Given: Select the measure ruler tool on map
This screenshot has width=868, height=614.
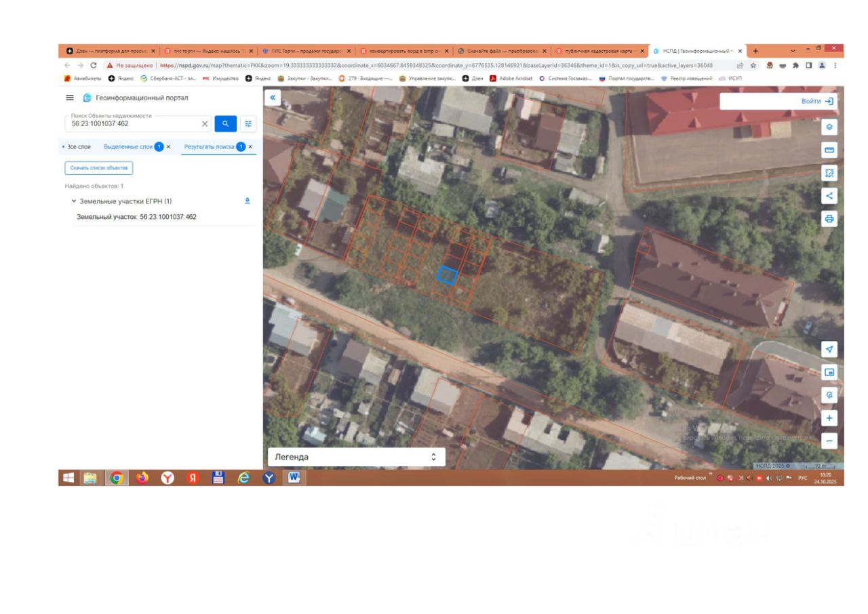Looking at the screenshot, I should [829, 150].
